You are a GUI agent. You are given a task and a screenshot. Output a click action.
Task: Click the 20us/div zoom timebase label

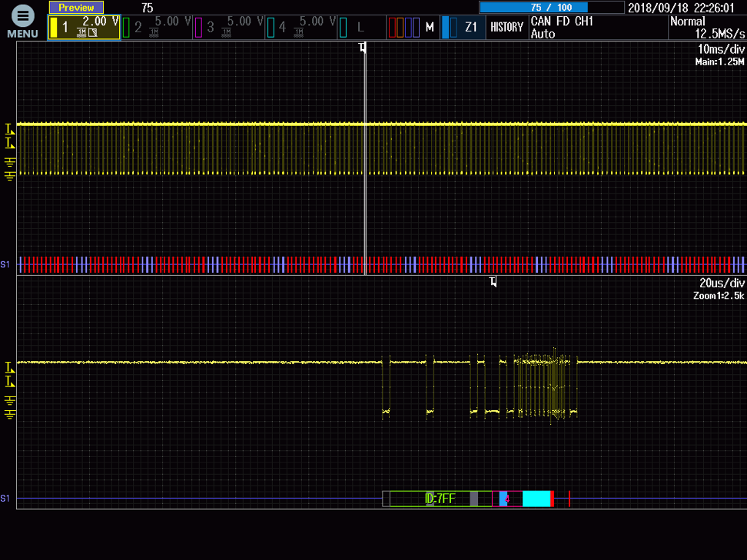tap(718, 283)
